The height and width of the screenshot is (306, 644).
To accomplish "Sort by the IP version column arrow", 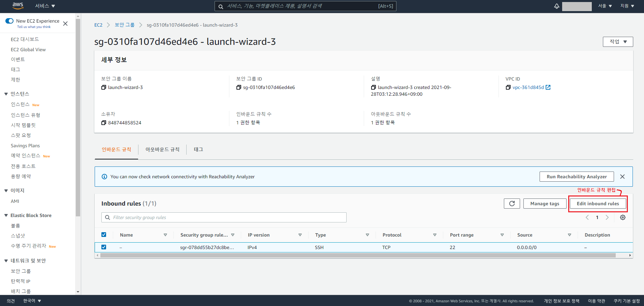I will [x=300, y=235].
